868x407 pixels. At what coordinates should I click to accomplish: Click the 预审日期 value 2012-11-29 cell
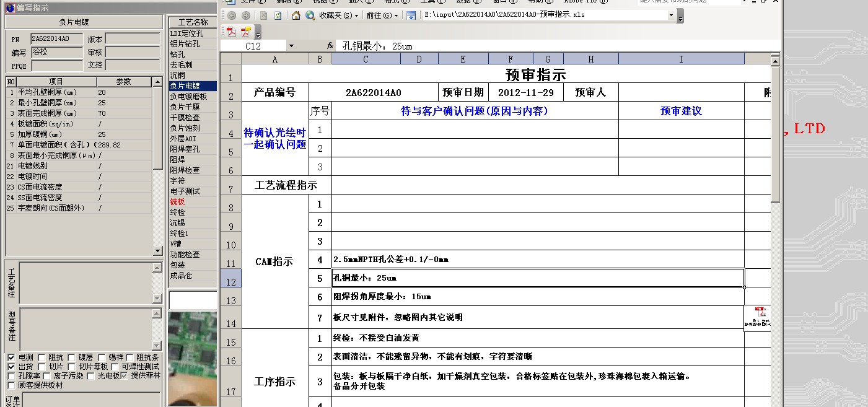526,92
